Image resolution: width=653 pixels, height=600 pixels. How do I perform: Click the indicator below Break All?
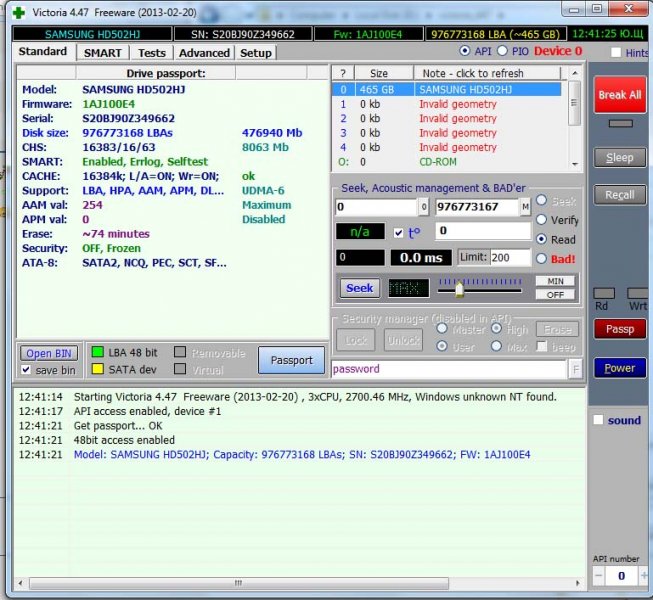point(621,124)
